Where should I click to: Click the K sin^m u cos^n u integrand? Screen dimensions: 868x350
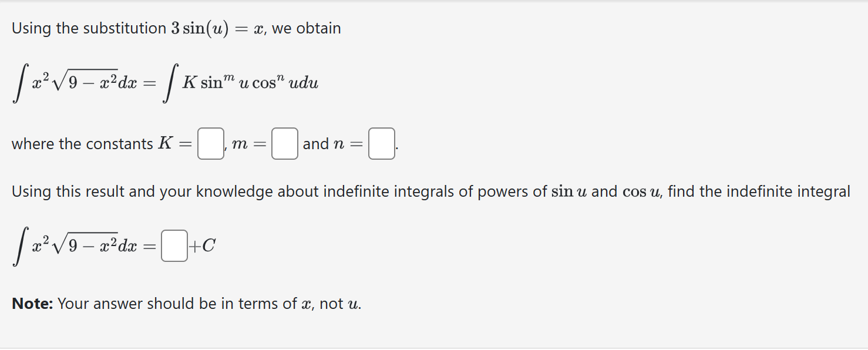[250, 82]
